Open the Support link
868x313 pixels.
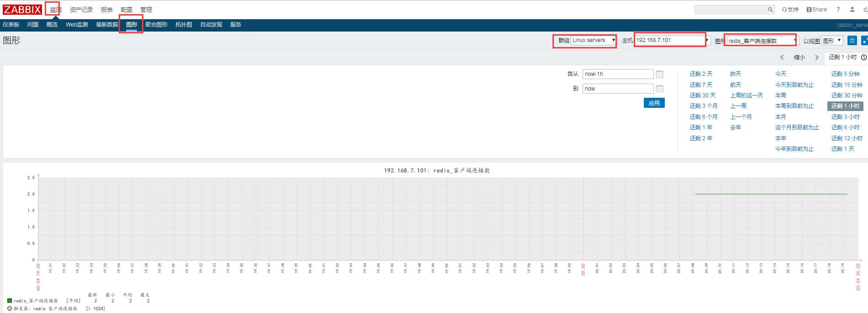tap(790, 10)
